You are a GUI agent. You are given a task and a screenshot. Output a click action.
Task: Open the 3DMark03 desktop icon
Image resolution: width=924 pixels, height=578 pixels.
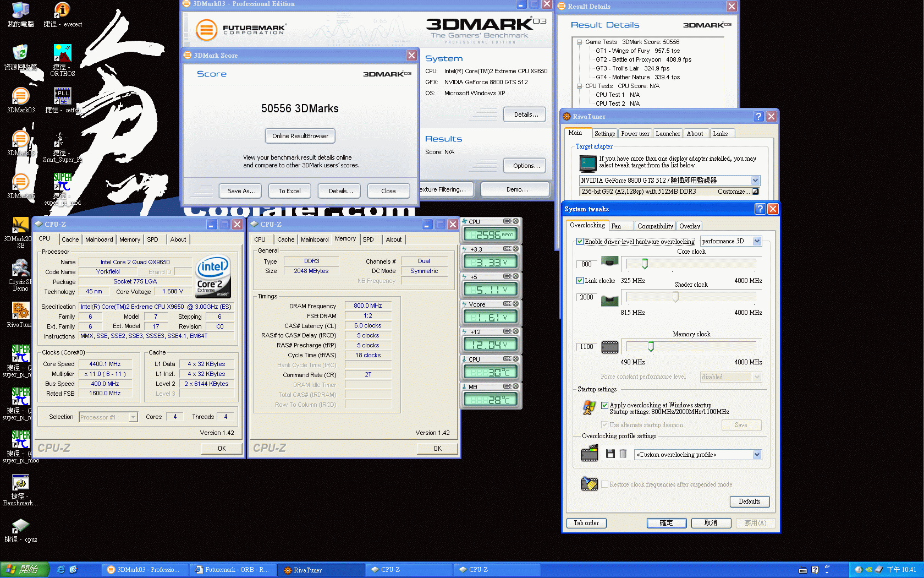20,100
